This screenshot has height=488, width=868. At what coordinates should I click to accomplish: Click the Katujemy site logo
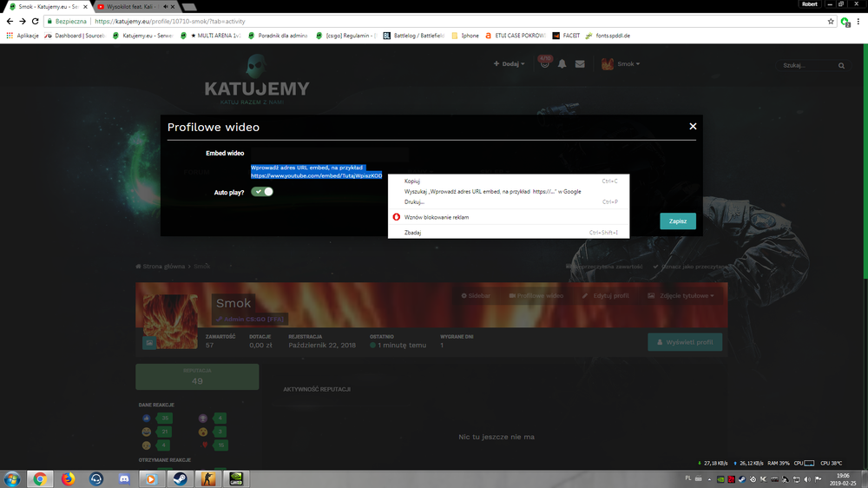[257, 79]
